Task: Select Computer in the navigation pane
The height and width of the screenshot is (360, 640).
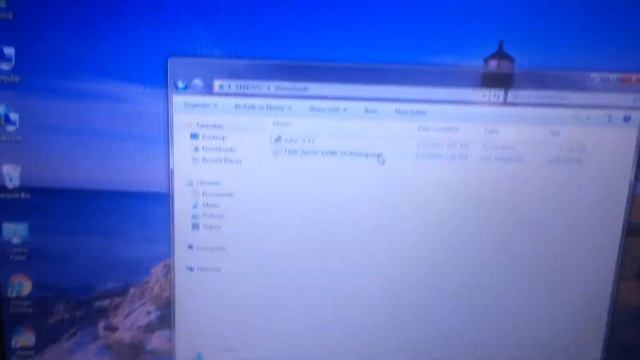Action: coord(211,248)
